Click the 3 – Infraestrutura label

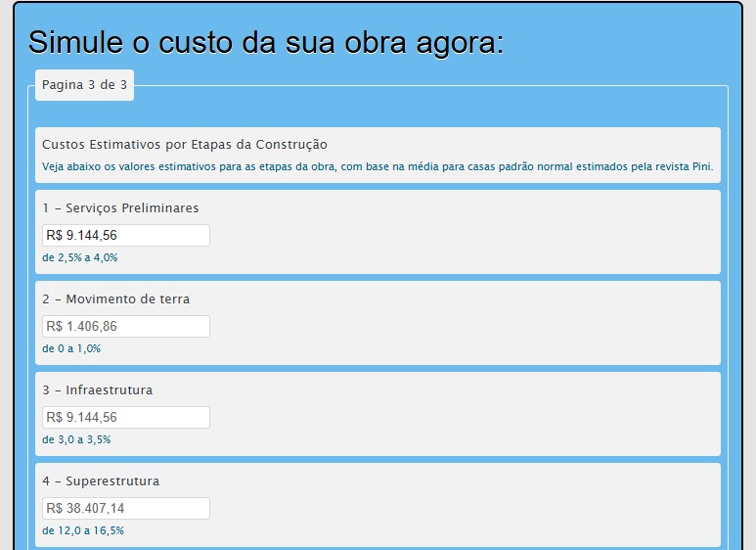(98, 390)
